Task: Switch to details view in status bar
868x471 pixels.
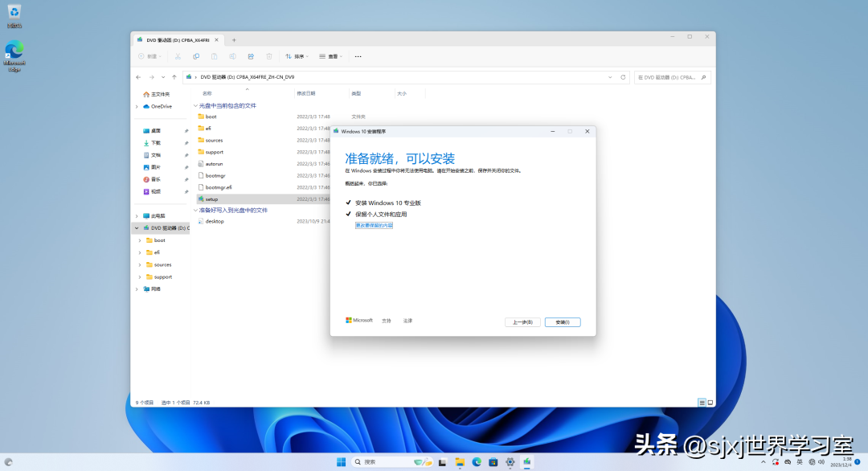Action: tap(702, 403)
